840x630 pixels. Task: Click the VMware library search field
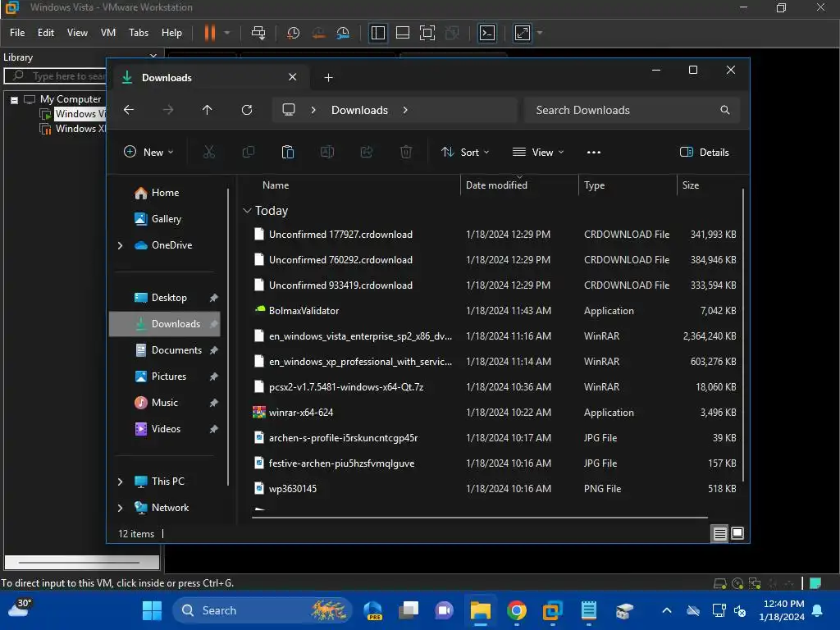pyautogui.click(x=56, y=76)
